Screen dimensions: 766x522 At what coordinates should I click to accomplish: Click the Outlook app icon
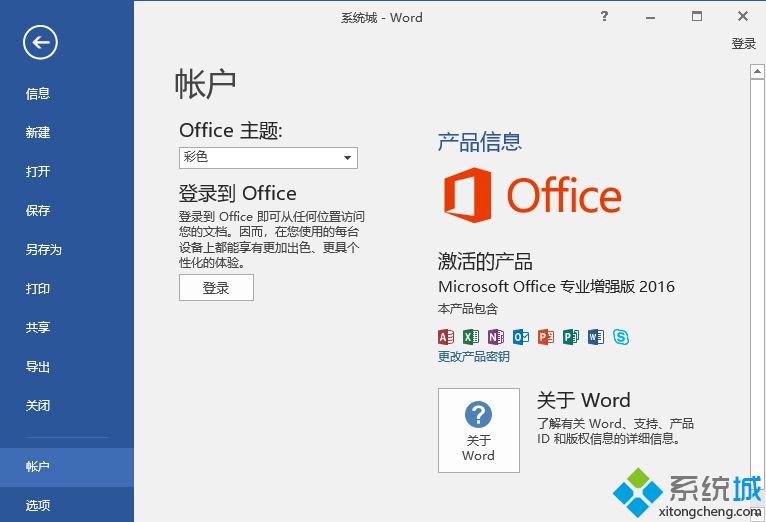pyautogui.click(x=521, y=336)
